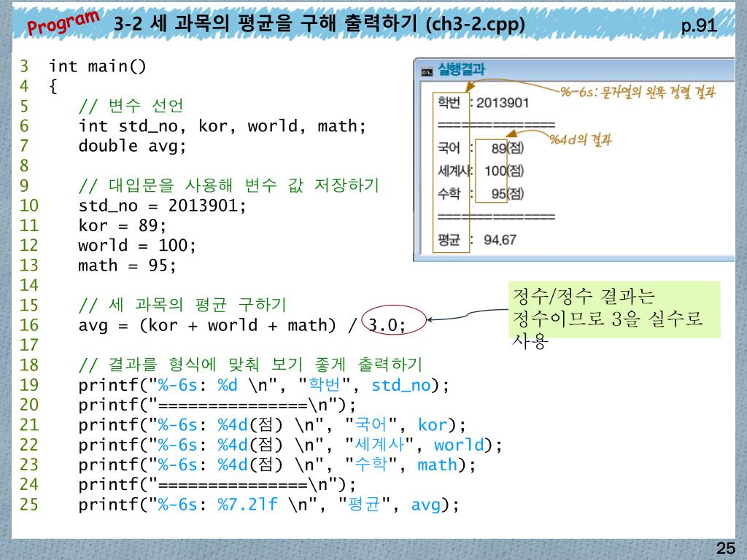Click the printf line printing 평균 and avg
This screenshot has height=560, width=747.
click(269, 505)
